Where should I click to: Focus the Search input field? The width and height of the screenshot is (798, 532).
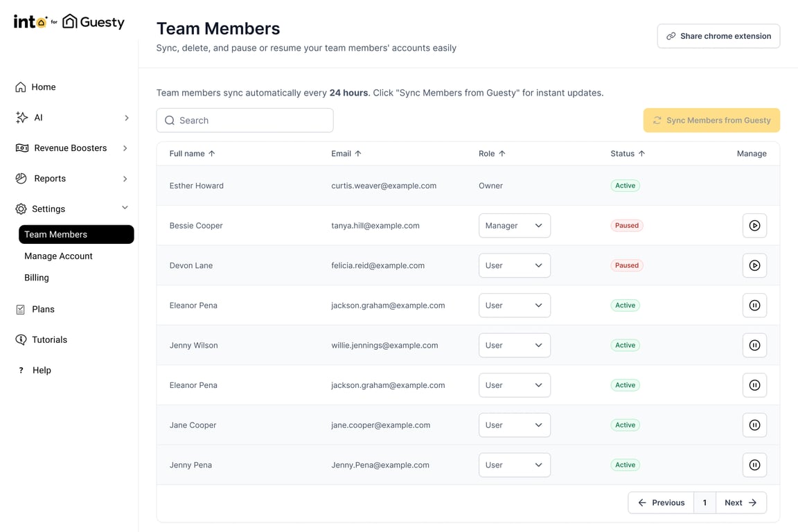[245, 120]
